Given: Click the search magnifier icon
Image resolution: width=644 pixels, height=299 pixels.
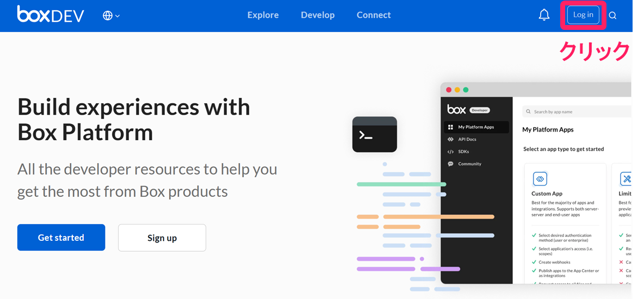Looking at the screenshot, I should pyautogui.click(x=612, y=16).
